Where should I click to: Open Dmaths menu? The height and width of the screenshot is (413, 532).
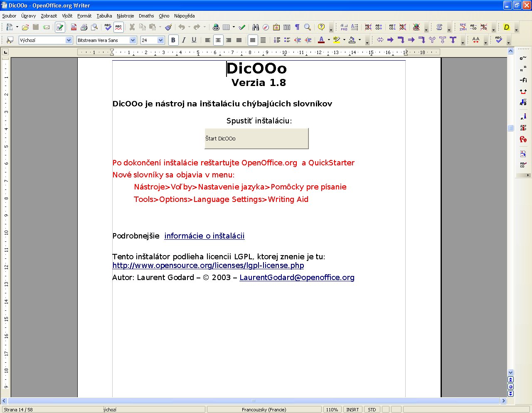146,16
